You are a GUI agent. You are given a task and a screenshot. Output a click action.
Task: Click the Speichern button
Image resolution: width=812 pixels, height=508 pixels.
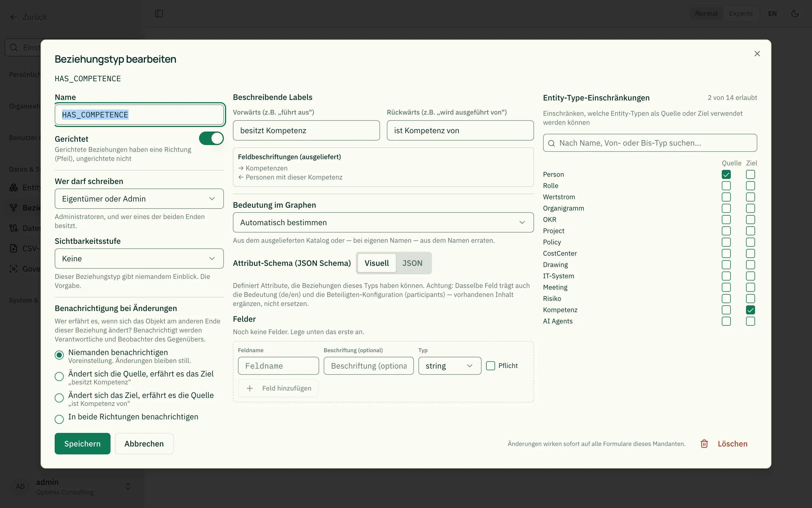83,443
